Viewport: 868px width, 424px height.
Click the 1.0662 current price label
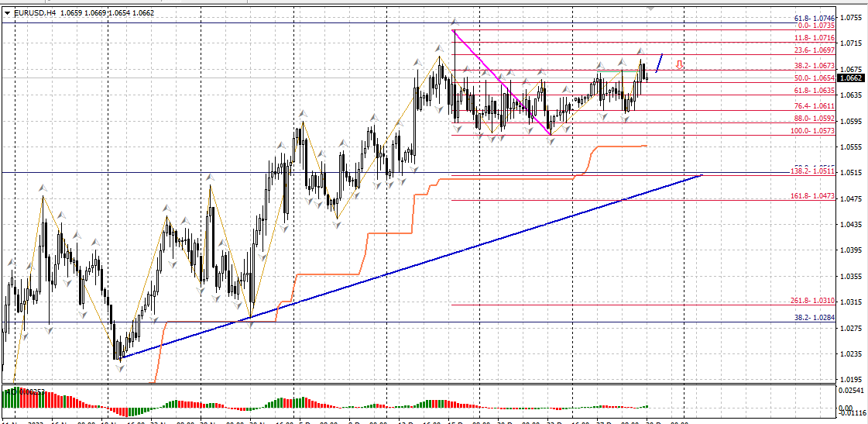click(x=852, y=78)
